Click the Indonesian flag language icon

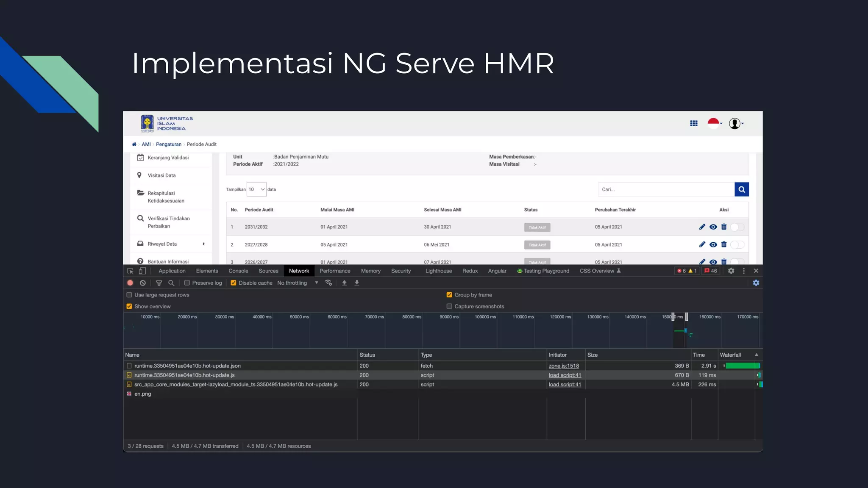714,123
